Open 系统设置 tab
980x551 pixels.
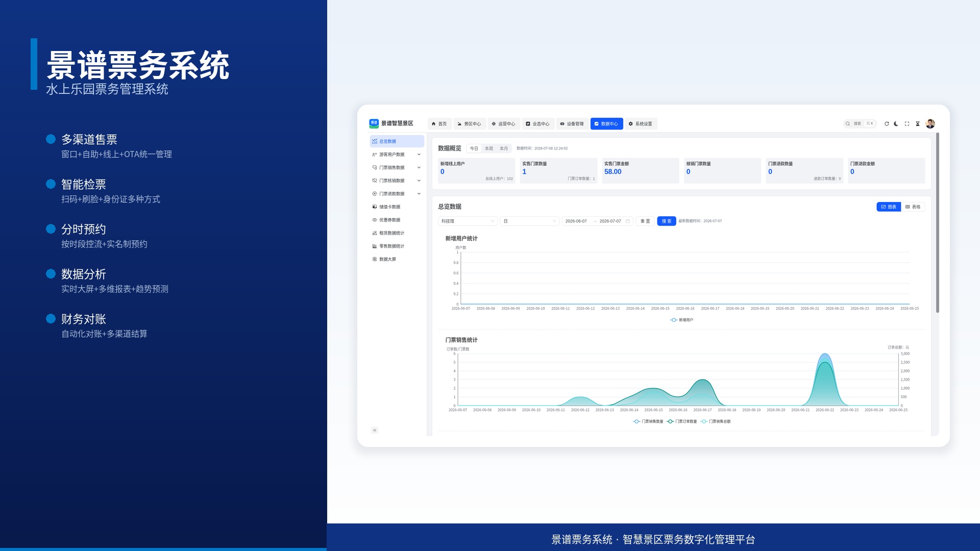641,124
